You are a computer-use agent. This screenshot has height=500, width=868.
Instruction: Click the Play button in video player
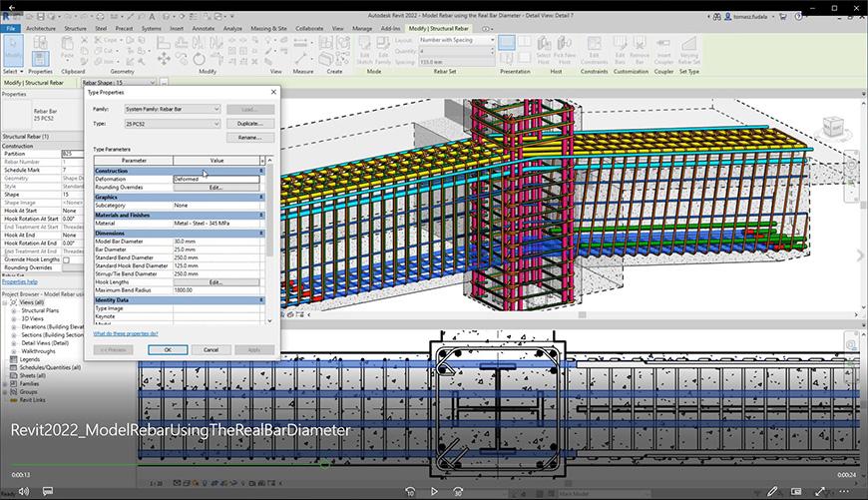(434, 491)
